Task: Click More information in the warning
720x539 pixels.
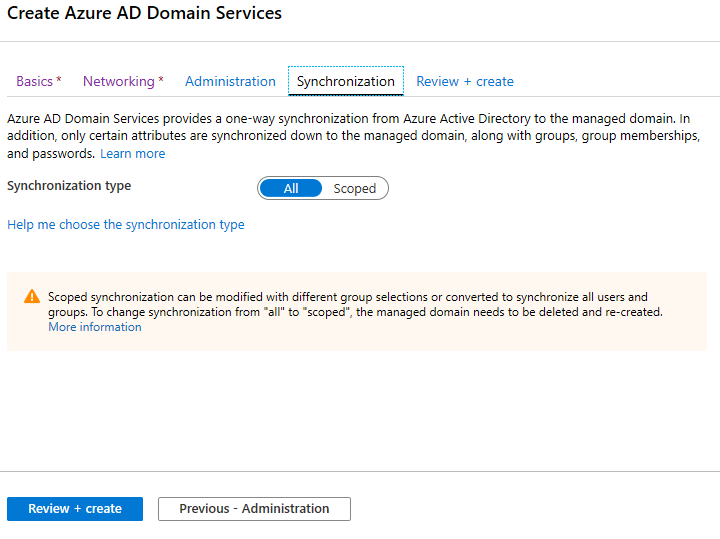Action: 95,327
